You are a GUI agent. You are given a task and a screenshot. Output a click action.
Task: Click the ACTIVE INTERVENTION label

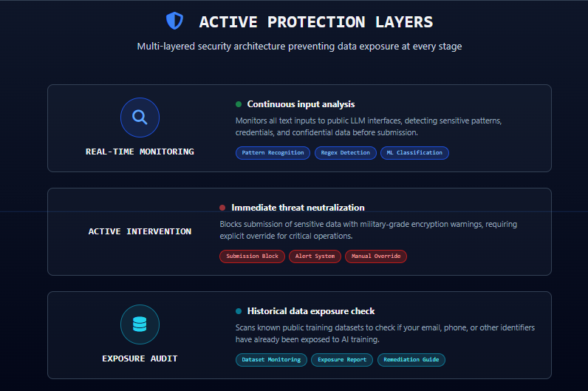coord(140,231)
